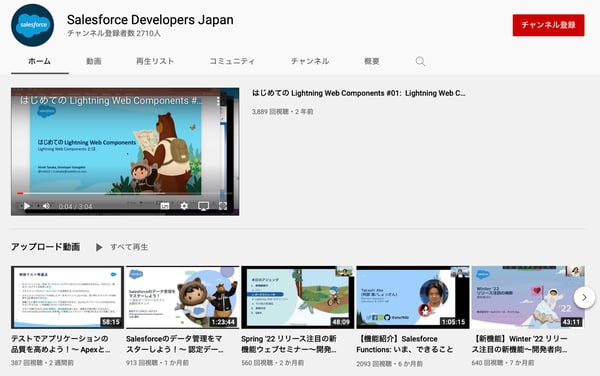
Task: Click the チャンネル登録者数 2710人 subscriber count
Action: pos(114,34)
